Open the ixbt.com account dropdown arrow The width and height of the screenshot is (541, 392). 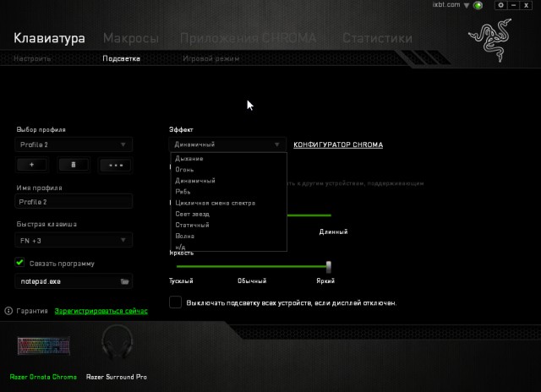tap(466, 5)
